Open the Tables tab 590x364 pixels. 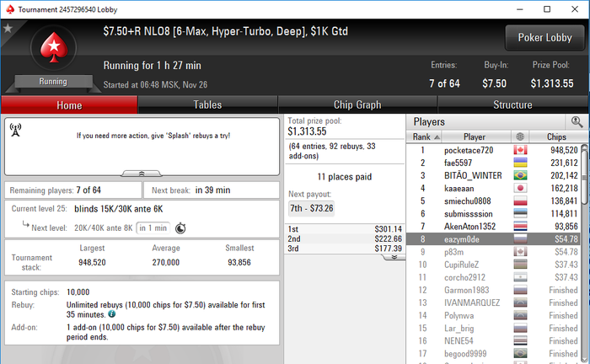click(x=207, y=105)
